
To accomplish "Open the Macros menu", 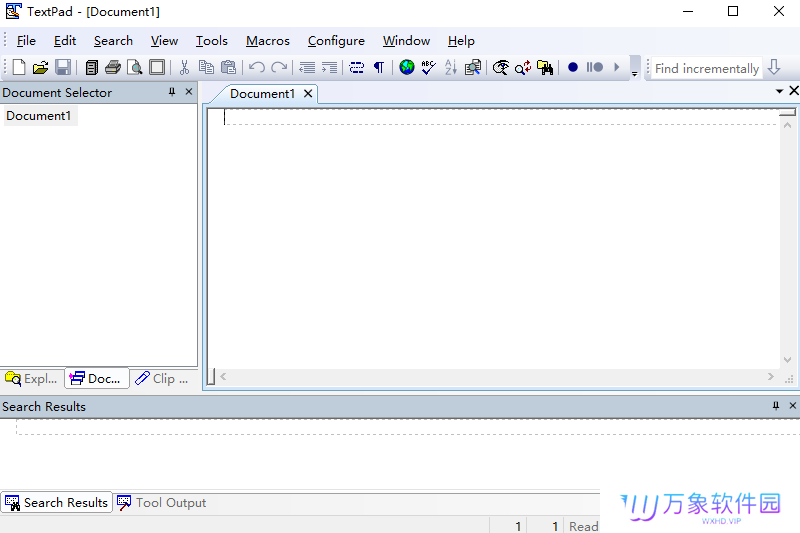I will pyautogui.click(x=268, y=41).
